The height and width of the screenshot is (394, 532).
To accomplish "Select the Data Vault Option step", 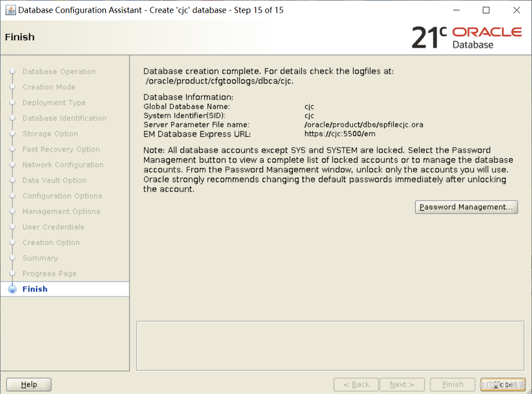I will [x=54, y=181].
